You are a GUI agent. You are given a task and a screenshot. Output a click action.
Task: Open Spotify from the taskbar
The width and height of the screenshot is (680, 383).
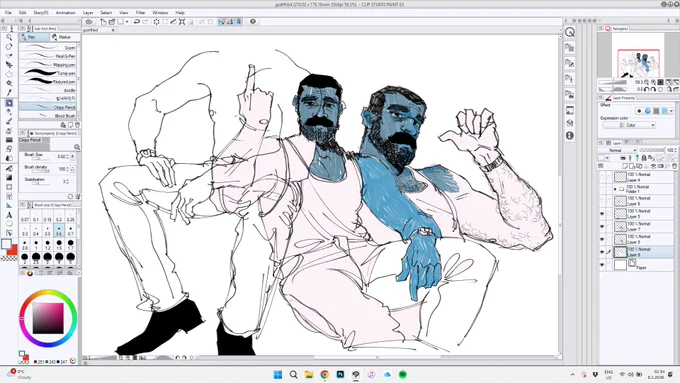(x=402, y=374)
